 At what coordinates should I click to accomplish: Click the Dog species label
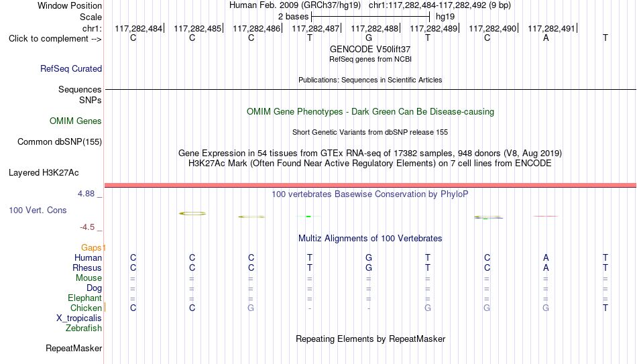95,288
